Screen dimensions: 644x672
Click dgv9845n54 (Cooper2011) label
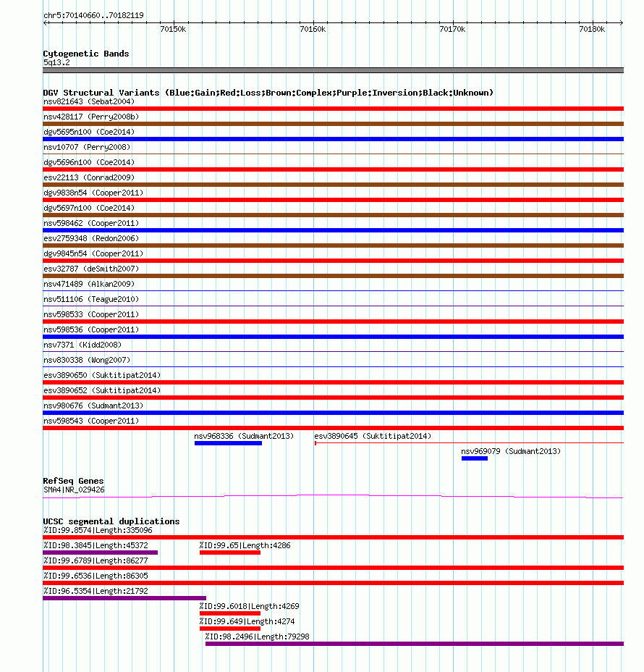93,253
